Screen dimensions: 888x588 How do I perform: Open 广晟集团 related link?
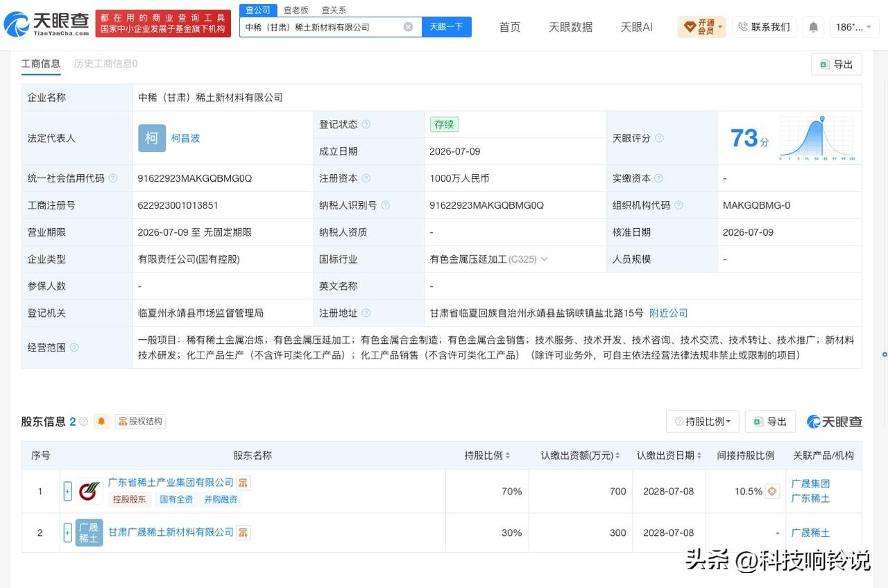coord(810,484)
